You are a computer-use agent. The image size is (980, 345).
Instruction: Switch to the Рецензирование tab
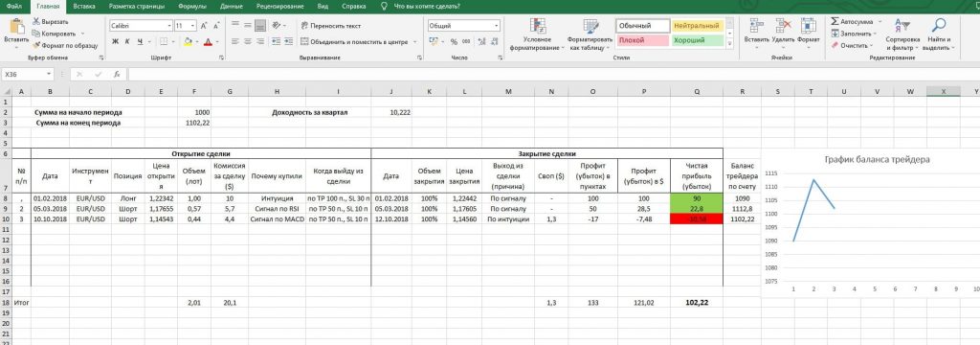pyautogui.click(x=280, y=6)
